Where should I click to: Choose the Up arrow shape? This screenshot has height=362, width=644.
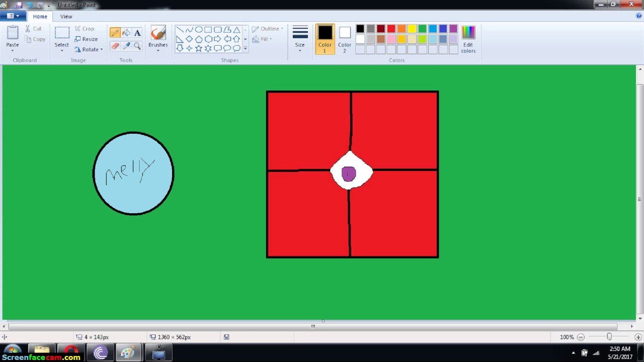point(236,39)
